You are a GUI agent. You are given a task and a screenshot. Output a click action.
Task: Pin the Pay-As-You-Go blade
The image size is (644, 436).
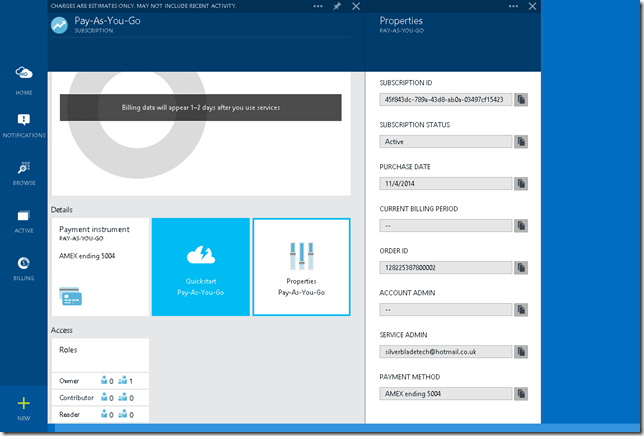coord(337,6)
